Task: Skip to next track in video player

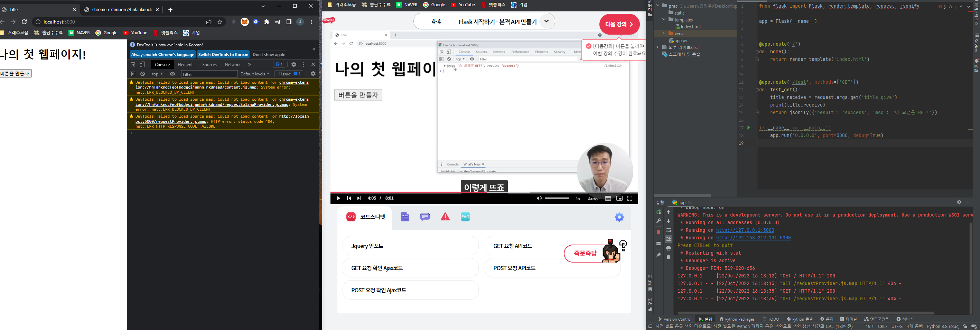Action: [x=359, y=198]
